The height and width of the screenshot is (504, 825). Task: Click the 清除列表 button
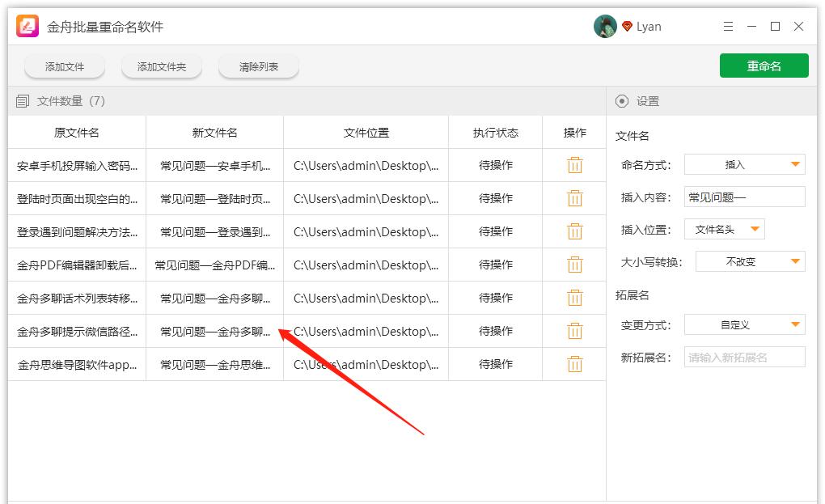(259, 67)
